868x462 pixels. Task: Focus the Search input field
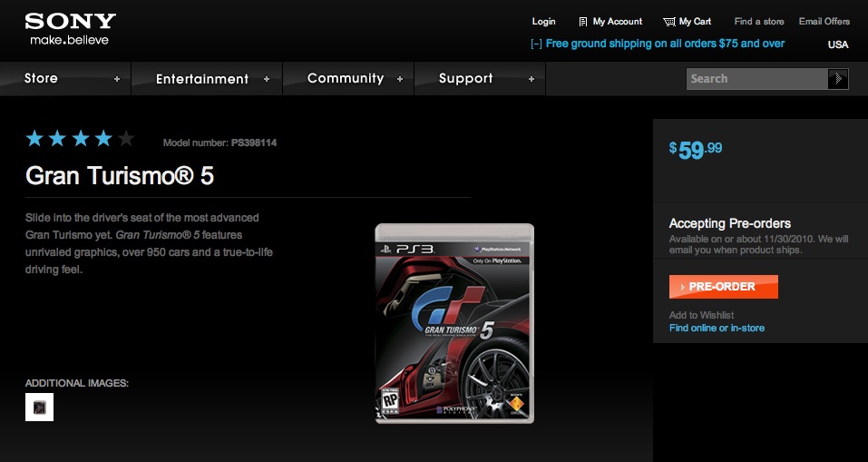pyautogui.click(x=756, y=79)
